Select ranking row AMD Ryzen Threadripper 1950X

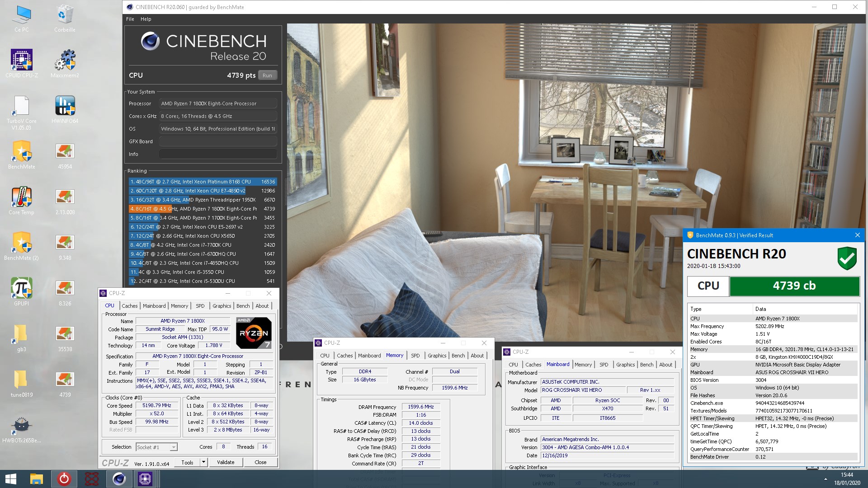point(203,200)
